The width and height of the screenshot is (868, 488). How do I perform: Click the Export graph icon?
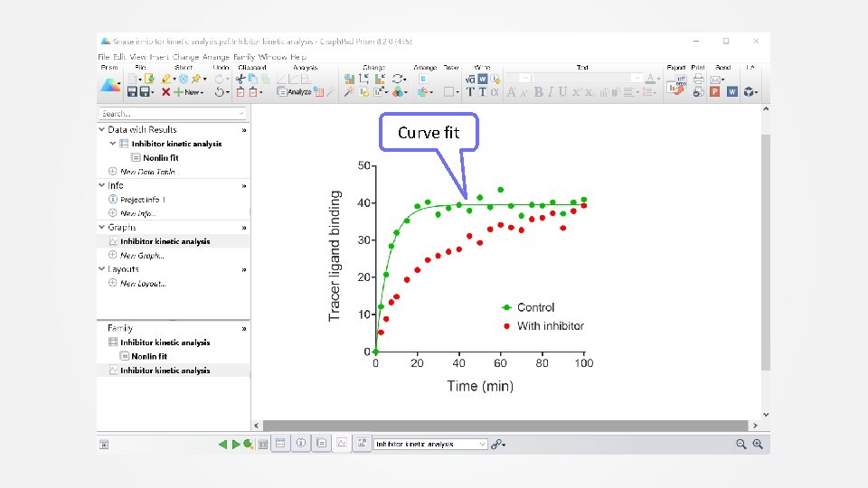tap(676, 85)
